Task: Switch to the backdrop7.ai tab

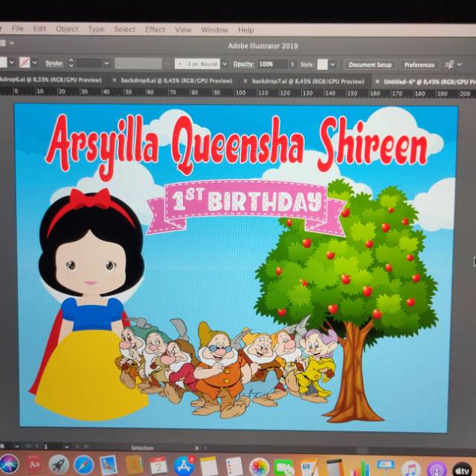Action: [308, 81]
